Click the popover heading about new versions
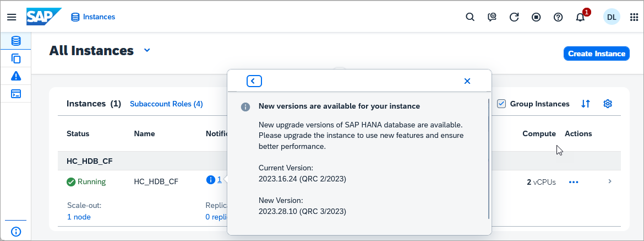Screen dimensions: 644x241 coord(339,106)
